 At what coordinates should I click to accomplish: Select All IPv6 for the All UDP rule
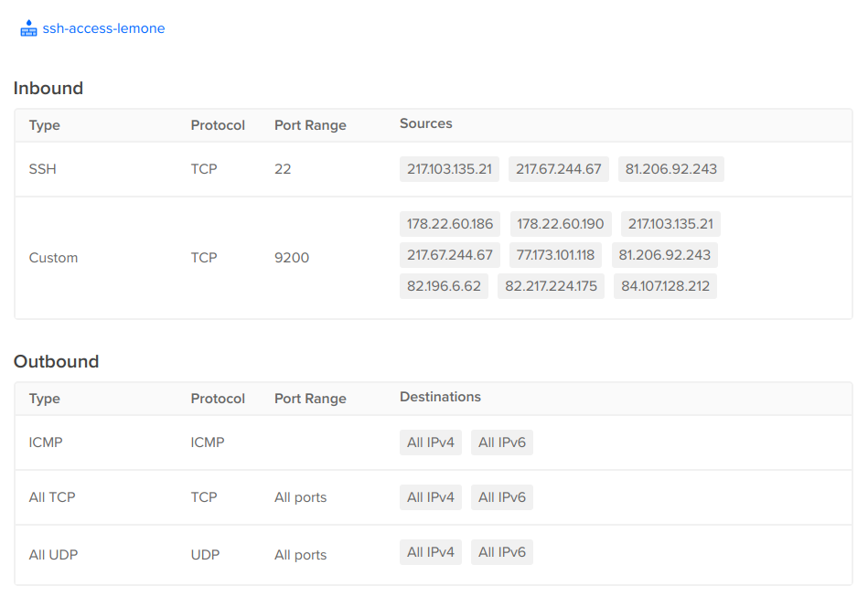[501, 551]
